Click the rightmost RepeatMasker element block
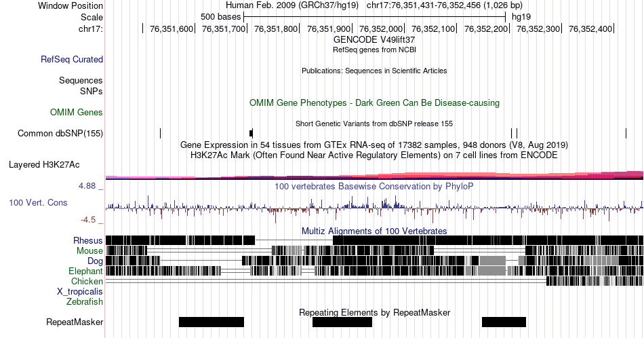Image resolution: width=644 pixels, height=338 pixels. pyautogui.click(x=504, y=322)
